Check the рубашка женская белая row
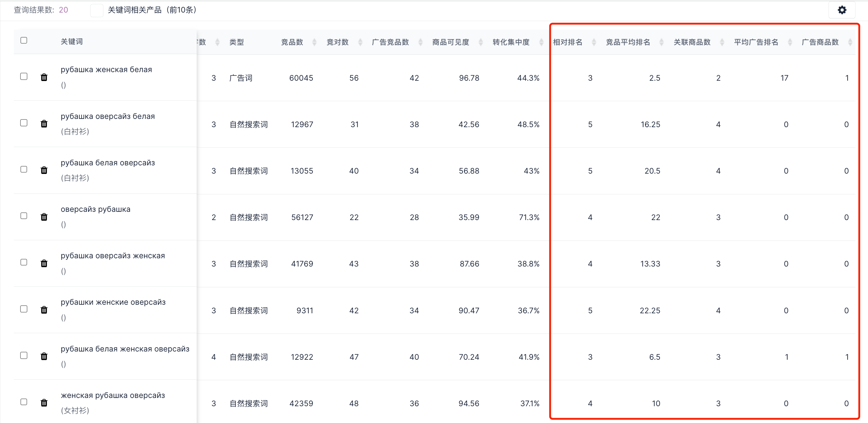 click(24, 76)
